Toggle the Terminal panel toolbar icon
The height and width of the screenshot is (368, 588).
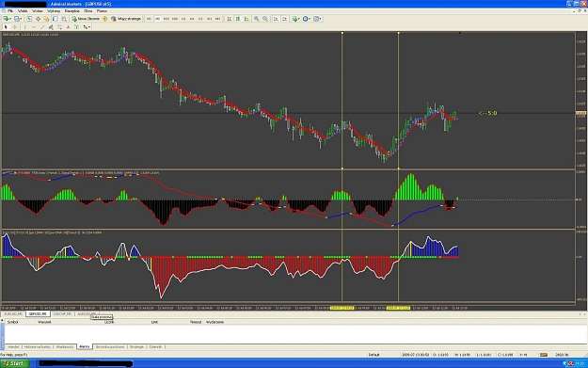coord(56,19)
